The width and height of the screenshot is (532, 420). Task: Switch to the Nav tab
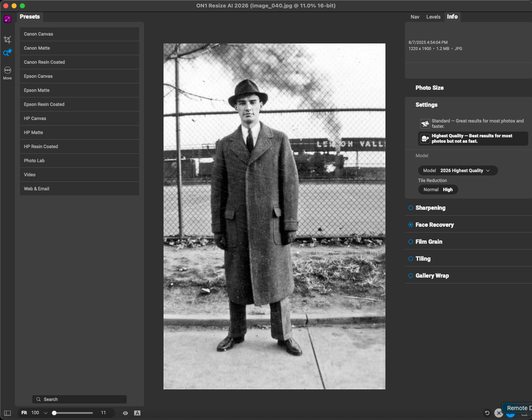coord(415,17)
